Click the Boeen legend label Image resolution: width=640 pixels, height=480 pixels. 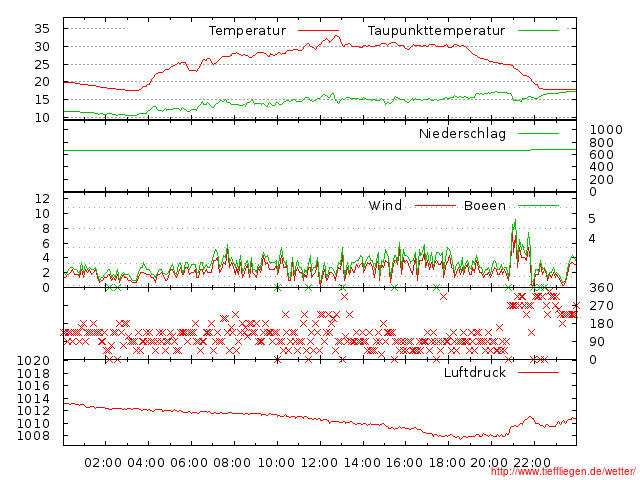[x=485, y=205]
